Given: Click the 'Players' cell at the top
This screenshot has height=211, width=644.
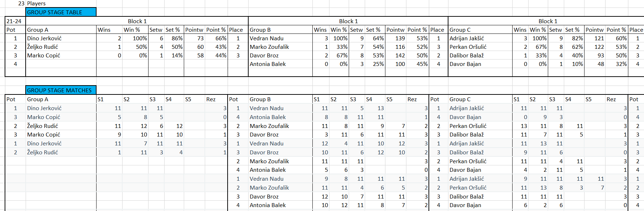Looking at the screenshot, I should (36, 4).
